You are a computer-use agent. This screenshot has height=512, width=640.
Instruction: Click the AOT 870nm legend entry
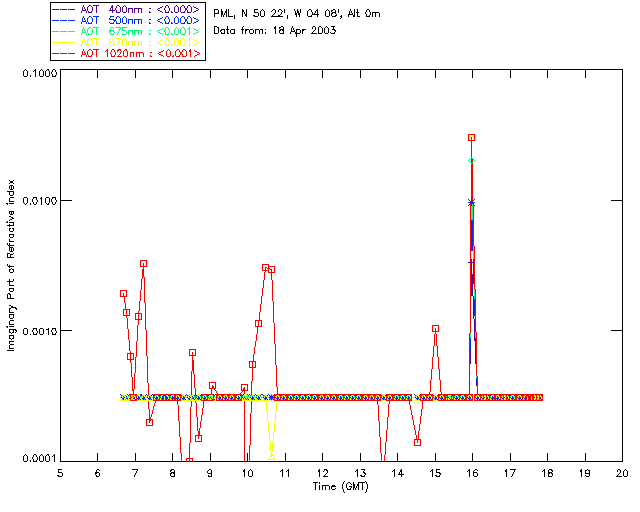(x=126, y=42)
